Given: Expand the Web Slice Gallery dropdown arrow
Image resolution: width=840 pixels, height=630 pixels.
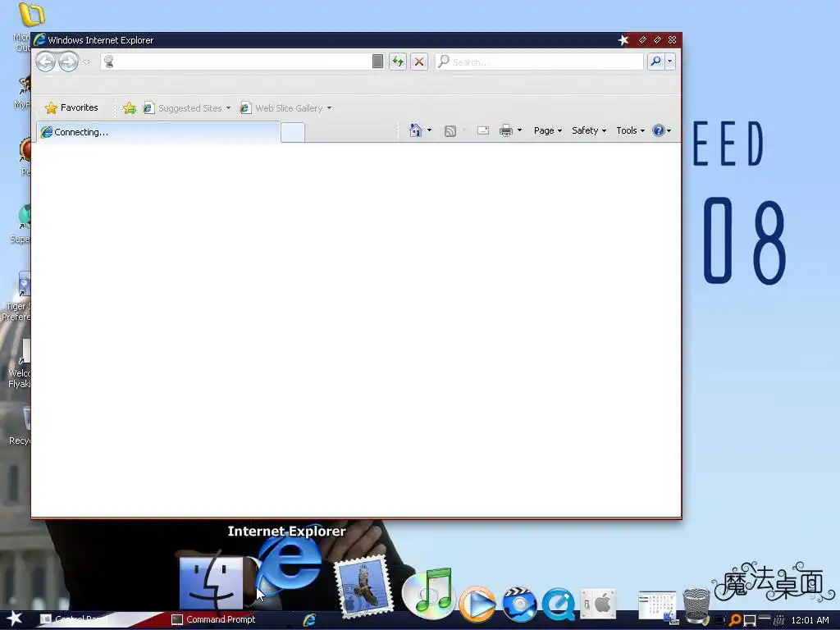Looking at the screenshot, I should click(330, 108).
